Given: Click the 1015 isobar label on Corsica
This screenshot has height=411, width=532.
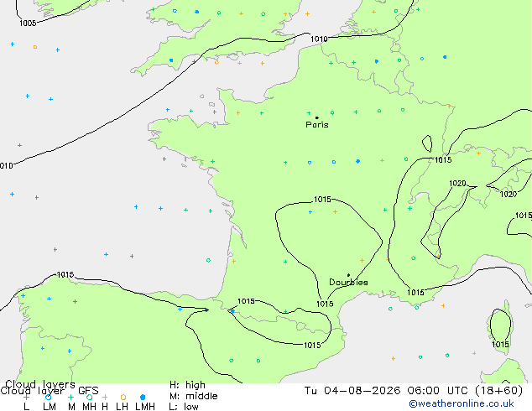Looking at the screenshot, I should [500, 345].
